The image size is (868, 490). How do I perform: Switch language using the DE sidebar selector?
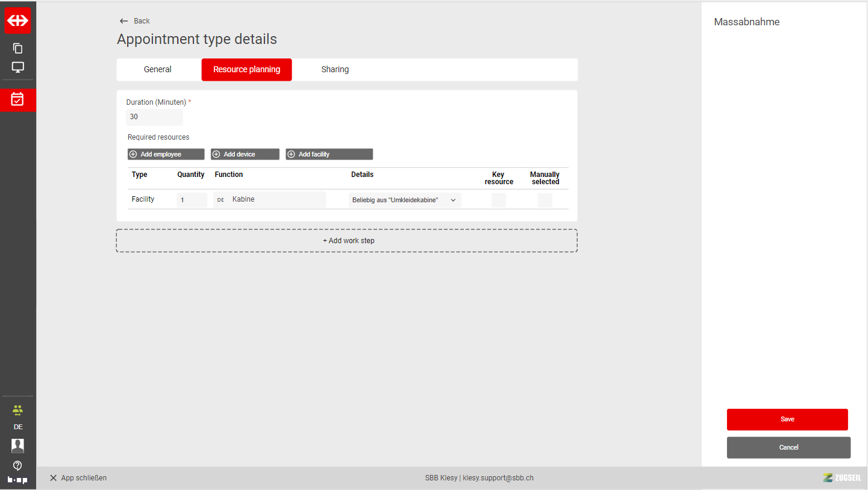click(x=18, y=427)
